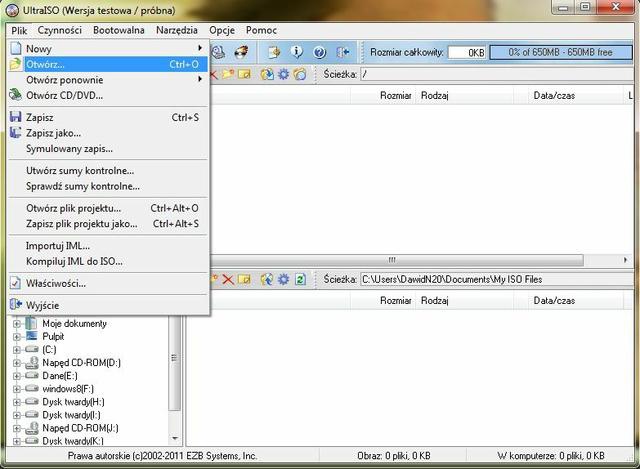Click the Rozmiar całkowity 0KB field
The image size is (640, 469).
[x=467, y=52]
